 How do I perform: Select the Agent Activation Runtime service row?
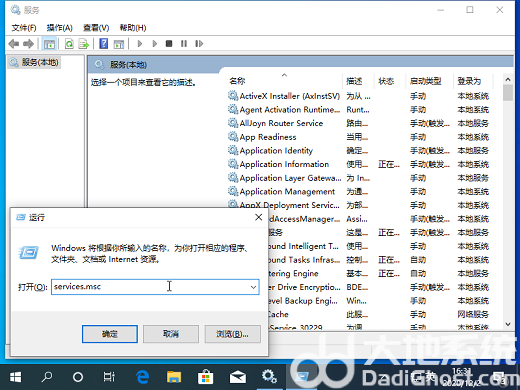(360, 110)
